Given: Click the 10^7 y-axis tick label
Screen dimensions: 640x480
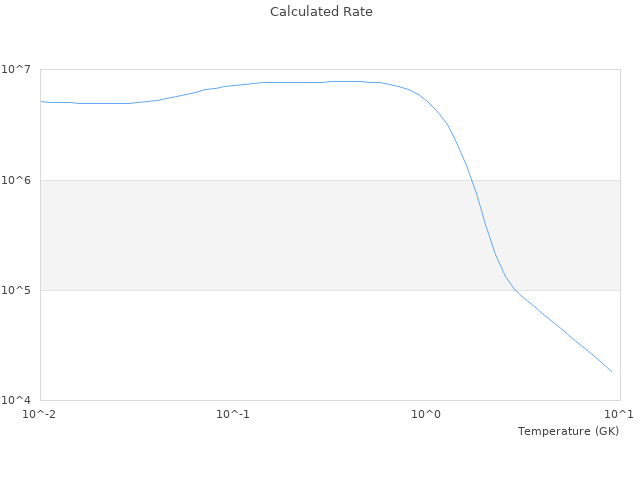Looking at the screenshot, I should pyautogui.click(x=20, y=69).
